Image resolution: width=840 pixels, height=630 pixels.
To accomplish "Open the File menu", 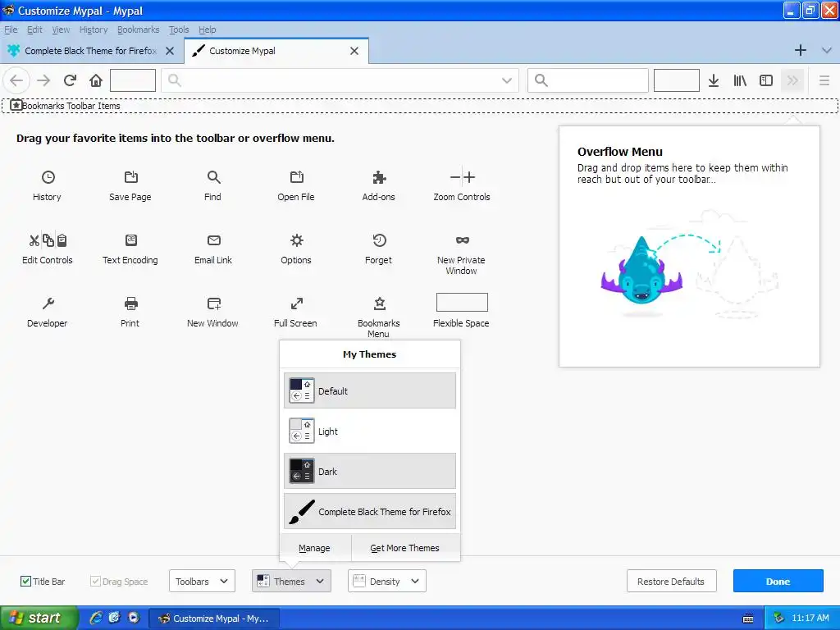I will click(11, 30).
